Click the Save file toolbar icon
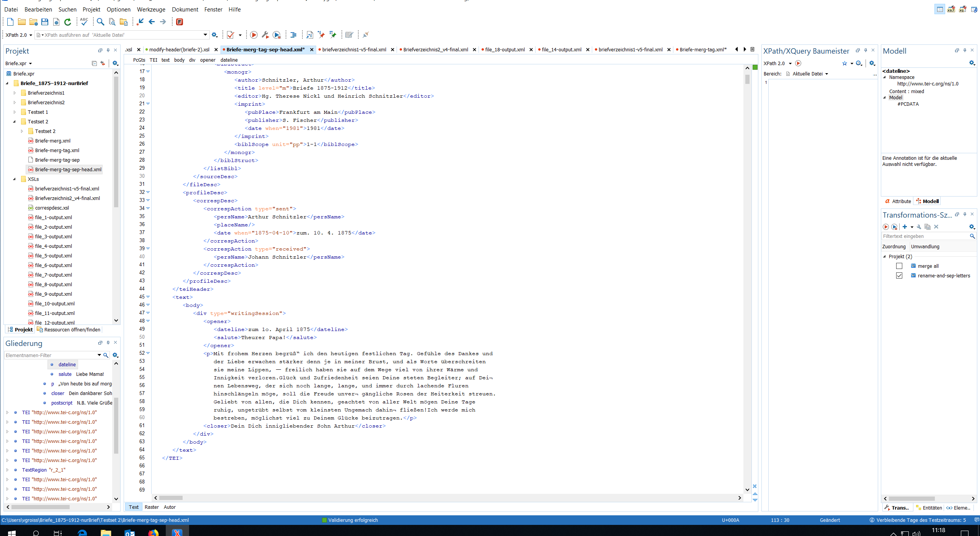Viewport: 980px width, 536px height. (45, 22)
